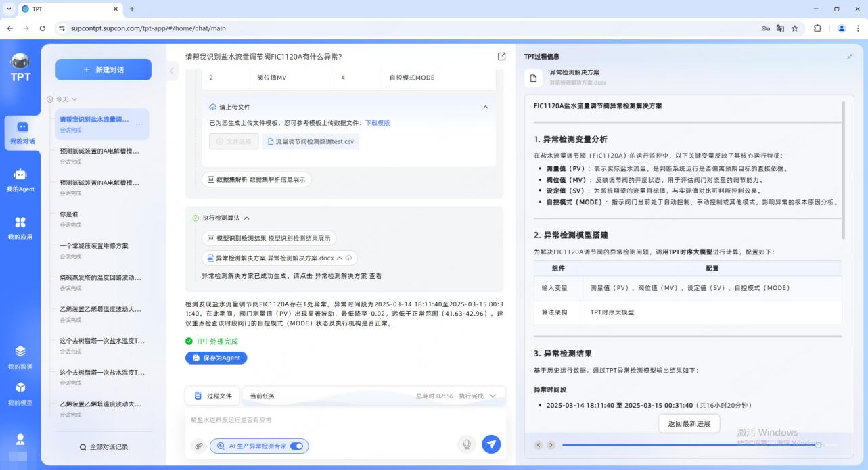Click the 新建对话 button

click(104, 70)
